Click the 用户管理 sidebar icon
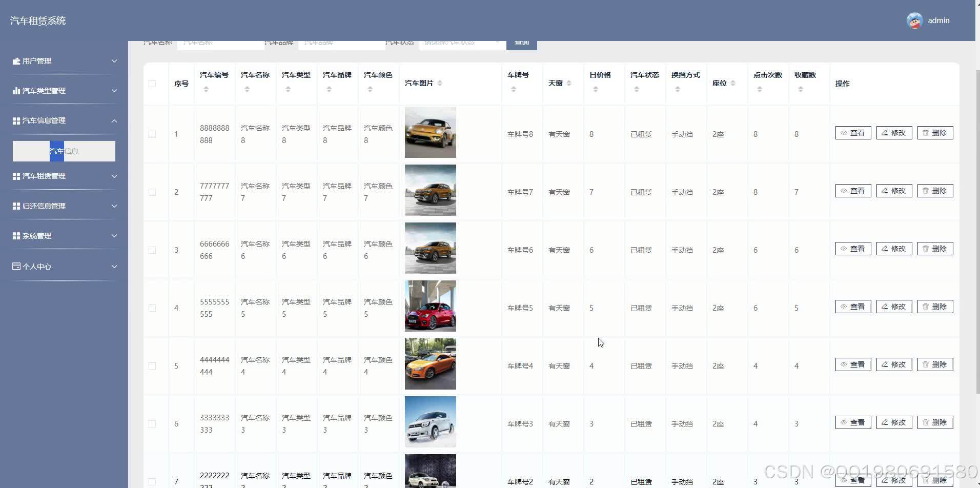The height and width of the screenshot is (488, 980). click(16, 61)
